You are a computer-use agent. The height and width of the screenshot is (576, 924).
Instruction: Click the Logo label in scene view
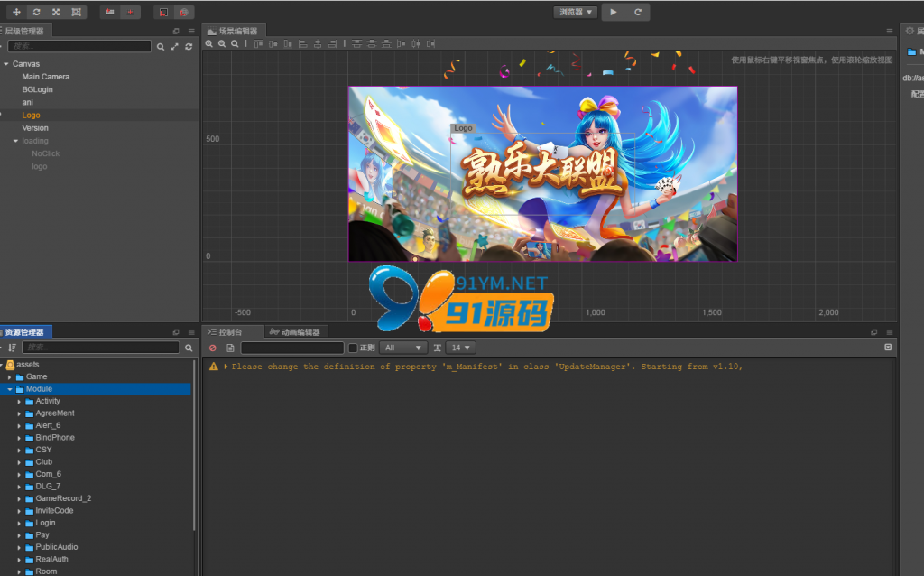pos(463,128)
